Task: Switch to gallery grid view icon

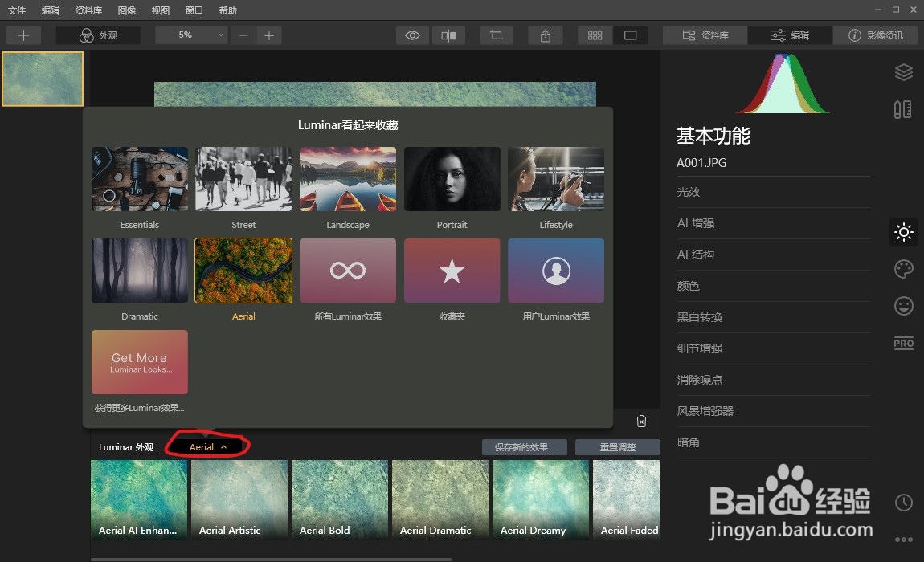Action: (x=595, y=35)
